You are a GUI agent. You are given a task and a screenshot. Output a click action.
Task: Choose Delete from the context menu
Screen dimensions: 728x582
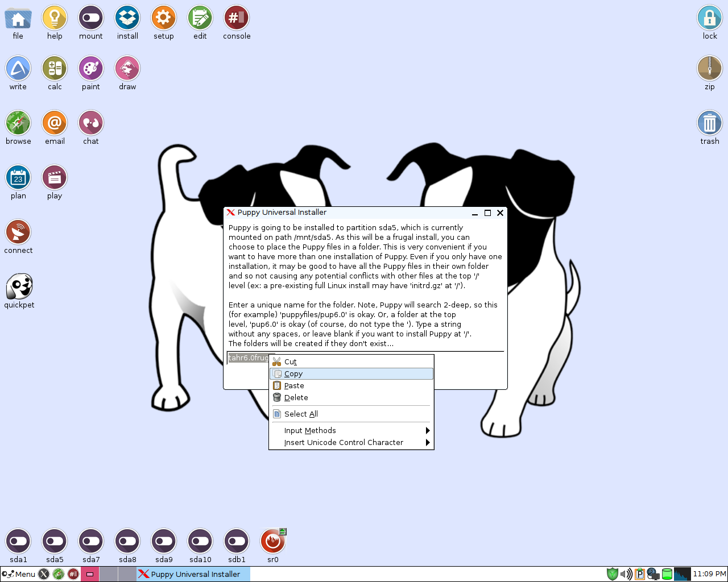tap(351, 397)
